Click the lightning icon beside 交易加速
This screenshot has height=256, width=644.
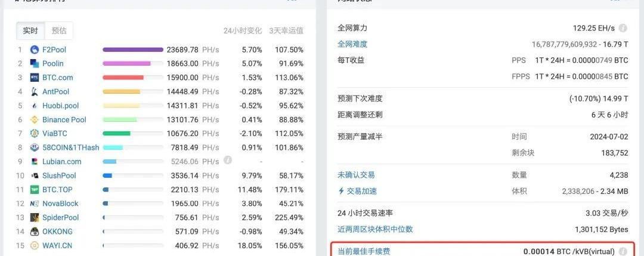tap(341, 192)
